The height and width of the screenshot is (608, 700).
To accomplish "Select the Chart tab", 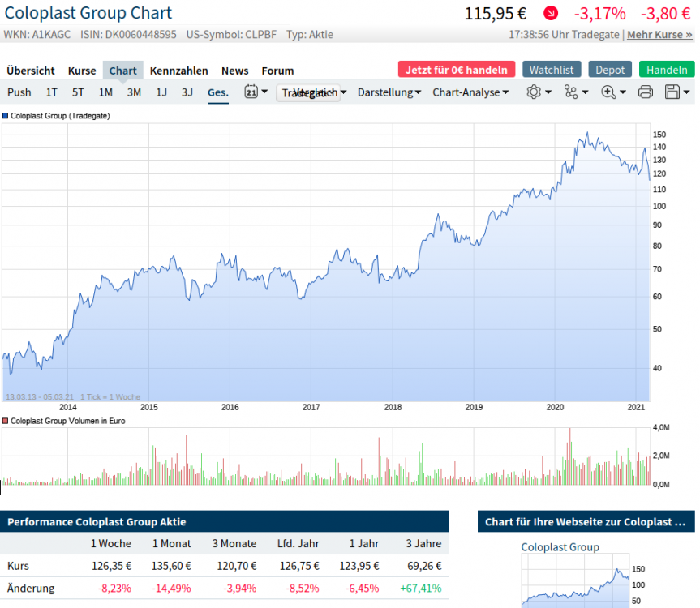I will [x=122, y=71].
